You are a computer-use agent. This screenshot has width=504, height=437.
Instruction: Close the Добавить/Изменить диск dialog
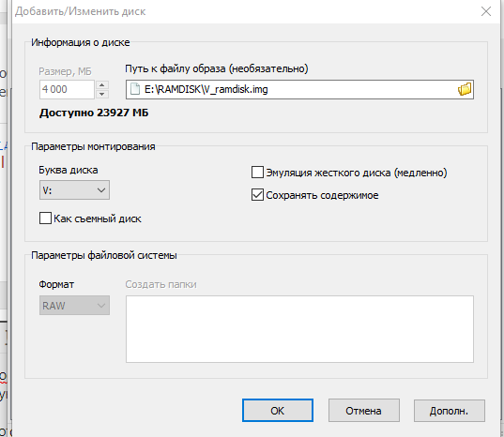[x=486, y=11]
